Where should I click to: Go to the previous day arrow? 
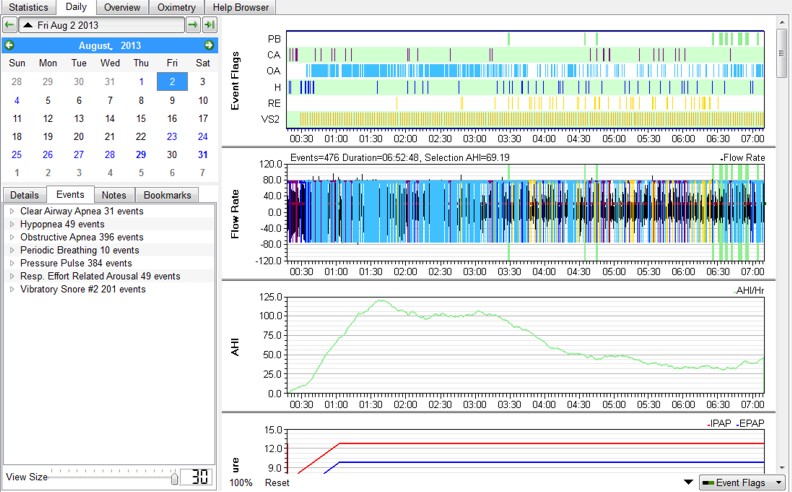[x=9, y=24]
